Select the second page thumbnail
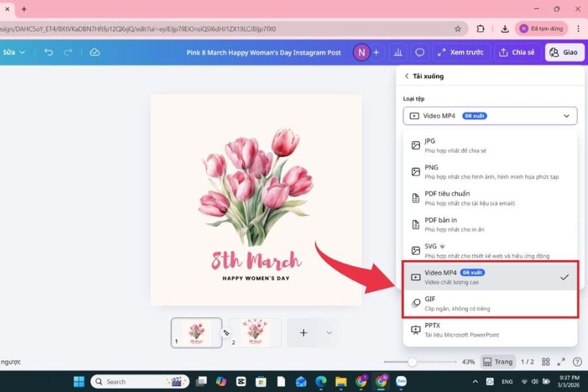This screenshot has width=588, height=392. pos(255,333)
